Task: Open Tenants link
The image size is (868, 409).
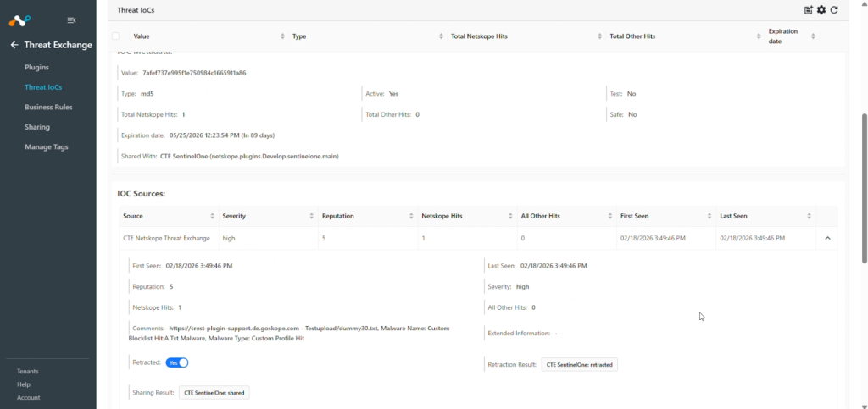Action: coord(28,372)
